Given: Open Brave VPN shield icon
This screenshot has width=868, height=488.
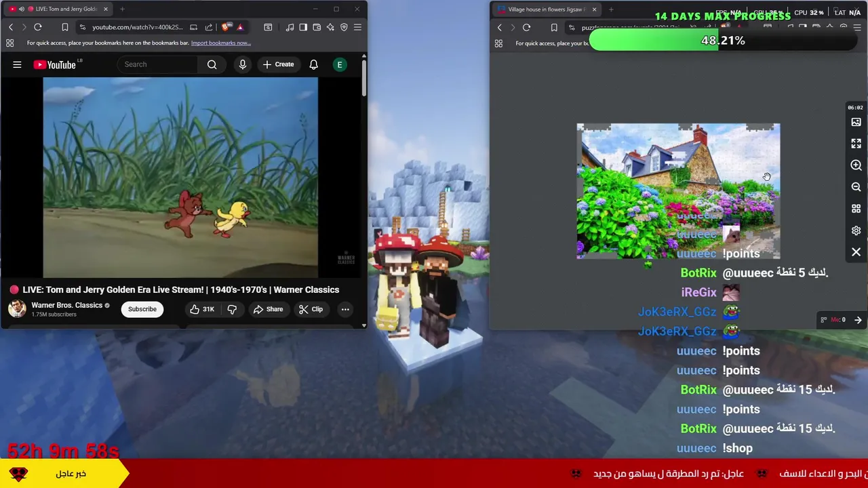Looking at the screenshot, I should (344, 27).
